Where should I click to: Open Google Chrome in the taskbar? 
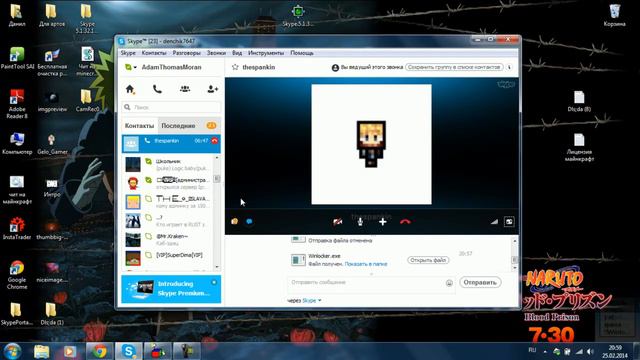coord(99,351)
